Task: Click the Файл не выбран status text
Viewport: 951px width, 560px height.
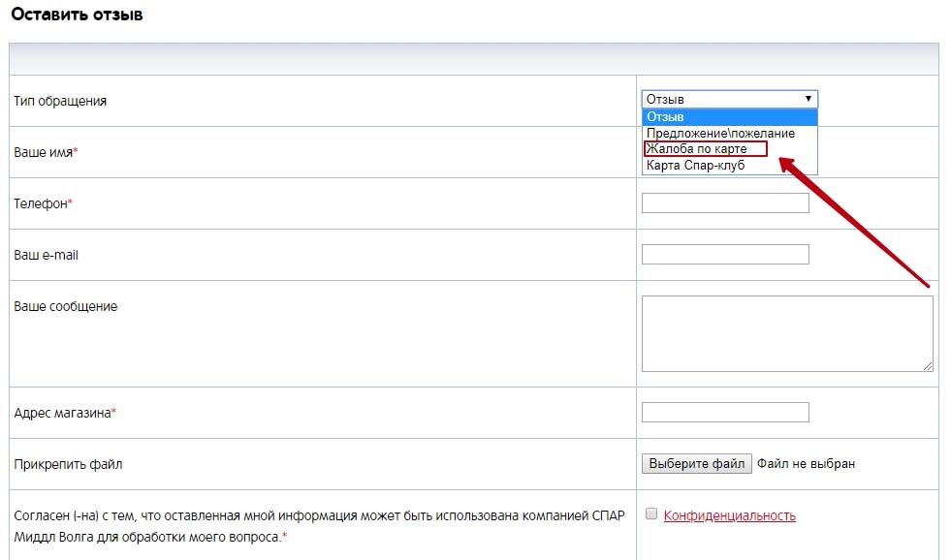Action: coord(806,464)
